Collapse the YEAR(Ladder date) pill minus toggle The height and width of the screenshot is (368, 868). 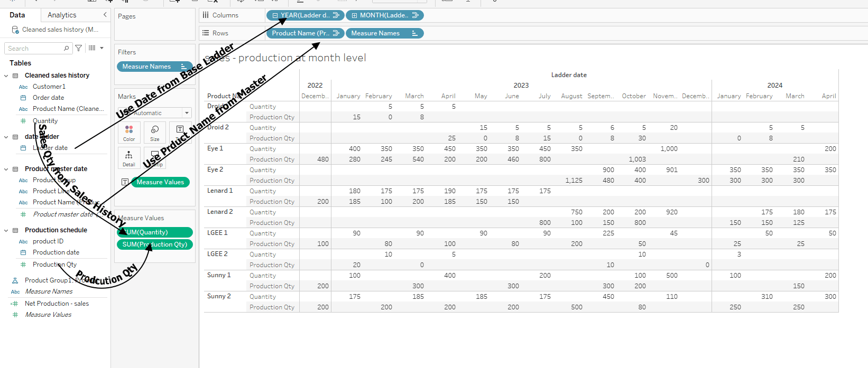pos(275,15)
